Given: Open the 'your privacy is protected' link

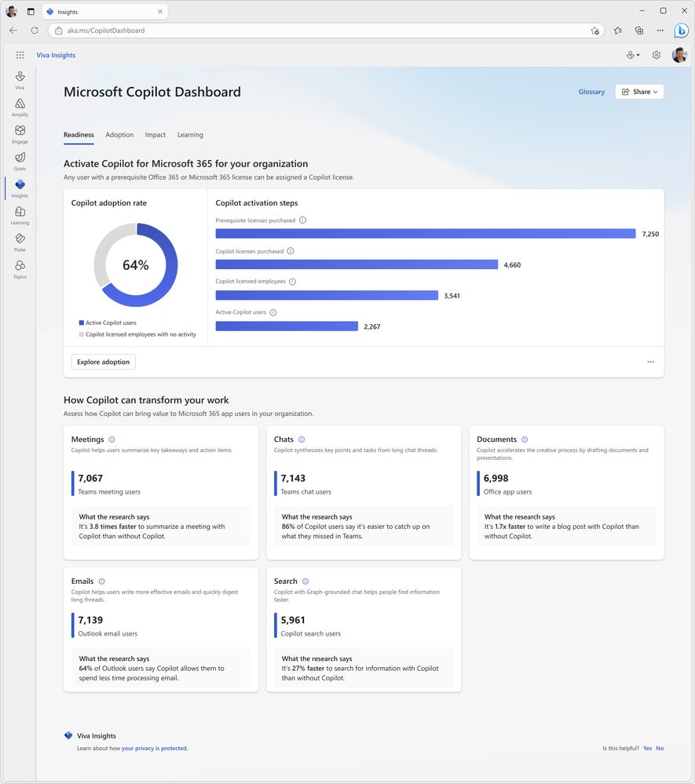Looking at the screenshot, I should coord(154,749).
